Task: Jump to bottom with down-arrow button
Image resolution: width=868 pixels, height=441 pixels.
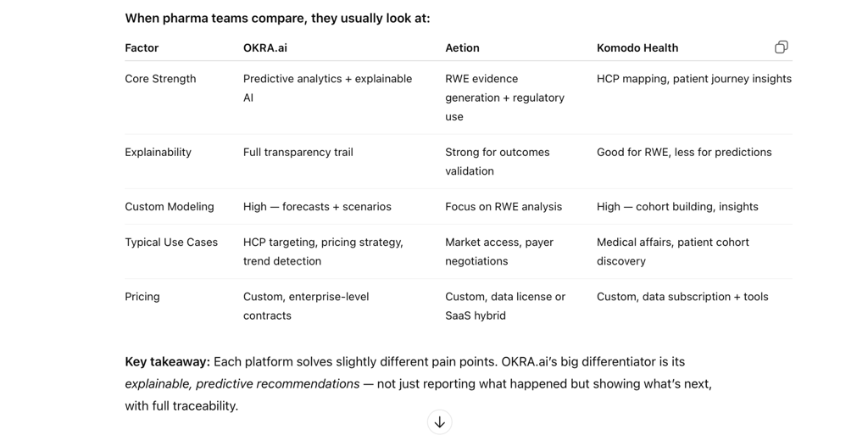Action: coord(440,422)
